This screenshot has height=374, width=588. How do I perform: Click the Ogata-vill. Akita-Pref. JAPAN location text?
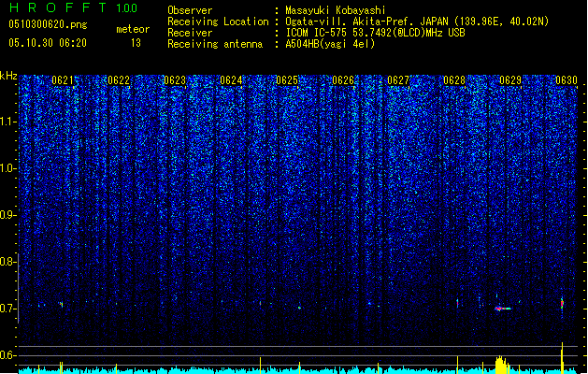[417, 22]
